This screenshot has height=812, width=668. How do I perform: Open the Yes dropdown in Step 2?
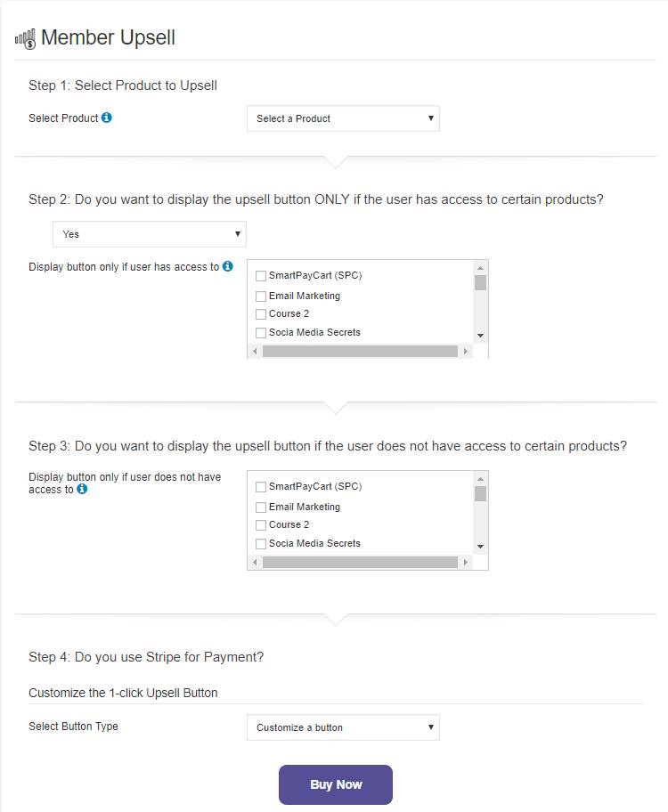point(150,234)
